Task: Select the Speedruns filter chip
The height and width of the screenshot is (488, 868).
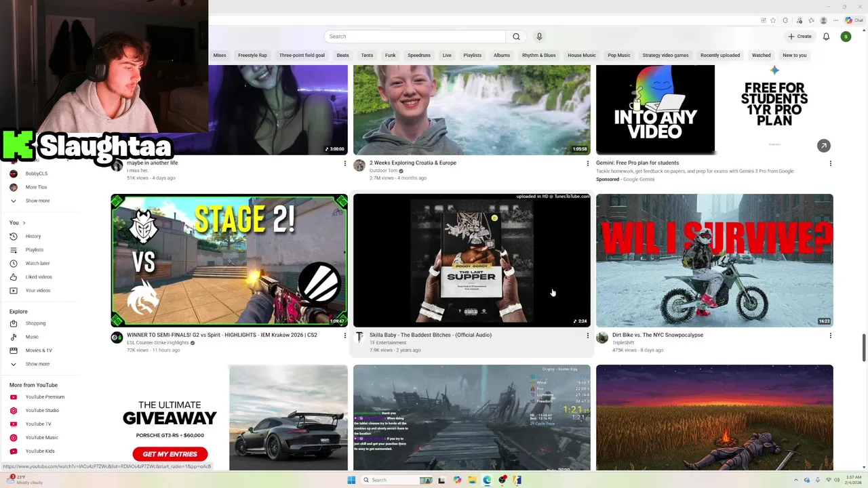Action: point(419,56)
